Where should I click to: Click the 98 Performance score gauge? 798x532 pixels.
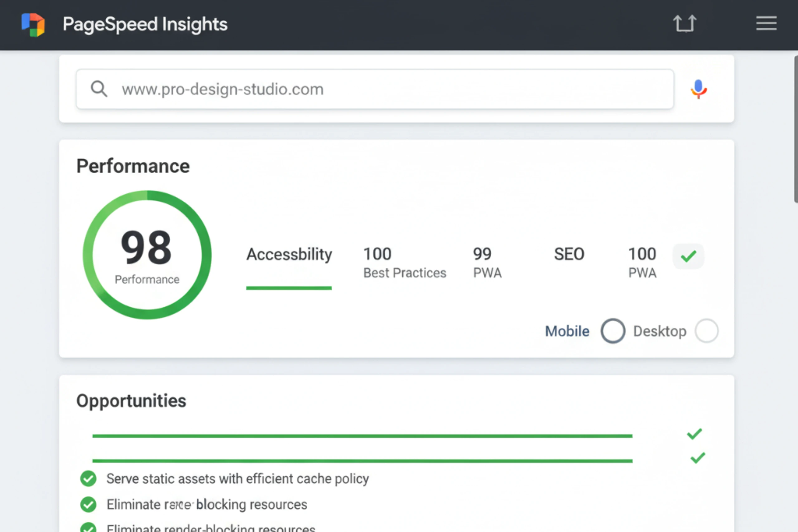tap(147, 255)
